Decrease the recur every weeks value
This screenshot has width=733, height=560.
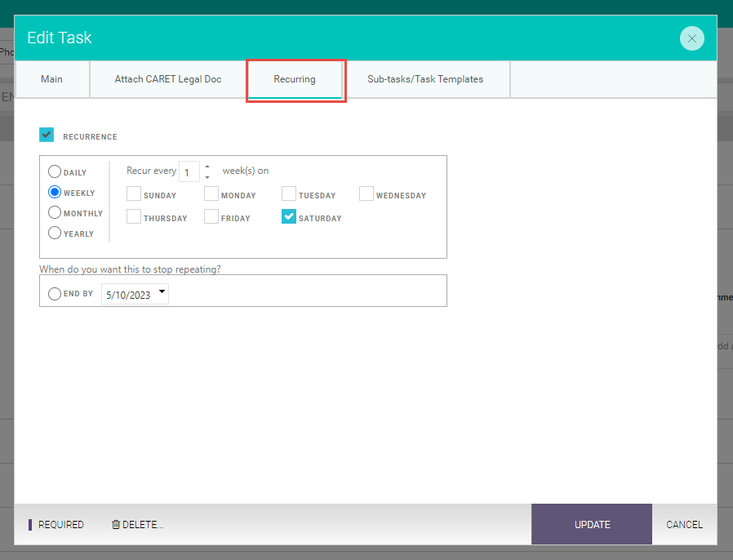point(207,177)
